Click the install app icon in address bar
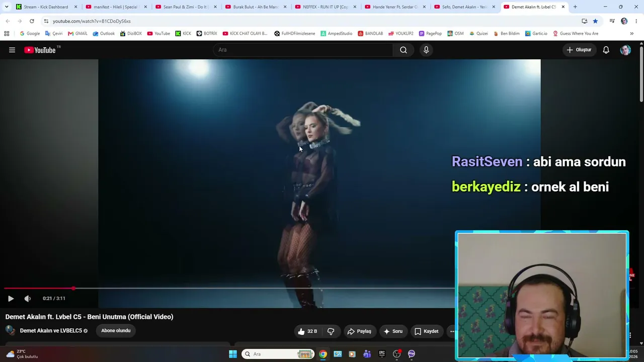Screen dimensions: 644x362 coord(584,21)
